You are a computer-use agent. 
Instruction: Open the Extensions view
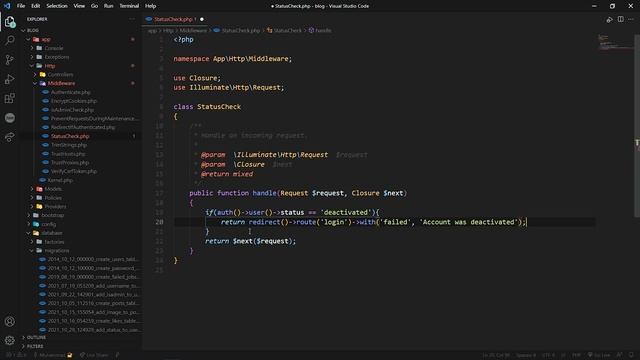[10, 98]
